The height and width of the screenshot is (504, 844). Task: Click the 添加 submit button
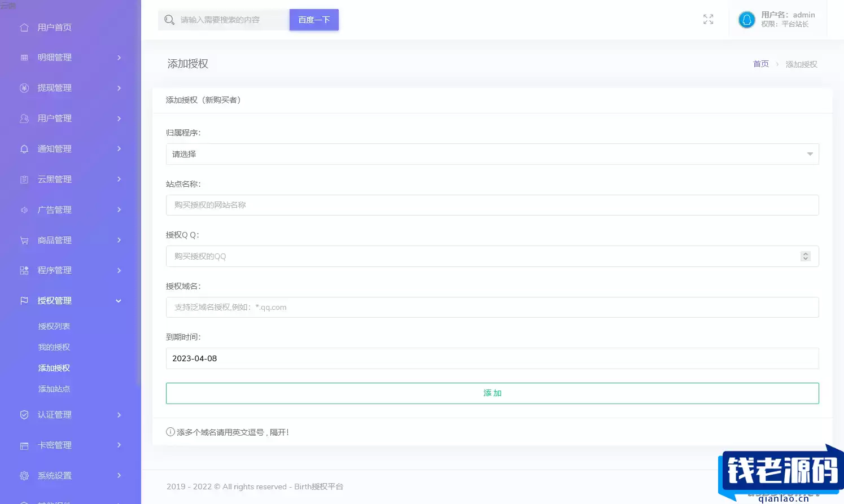[492, 393]
